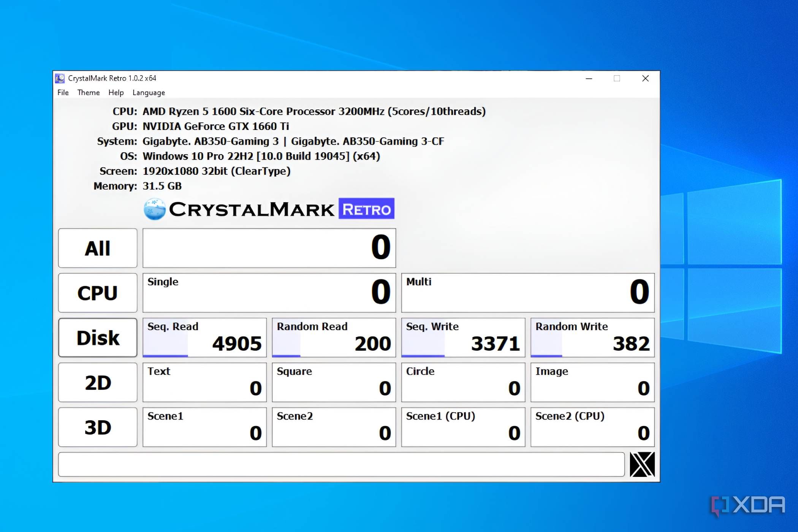Click the Scene1 (CPU) score box
The image size is (798, 532).
click(x=463, y=427)
